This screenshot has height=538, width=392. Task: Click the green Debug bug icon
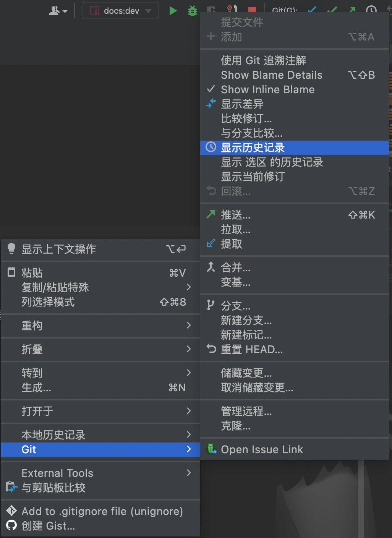point(193,11)
